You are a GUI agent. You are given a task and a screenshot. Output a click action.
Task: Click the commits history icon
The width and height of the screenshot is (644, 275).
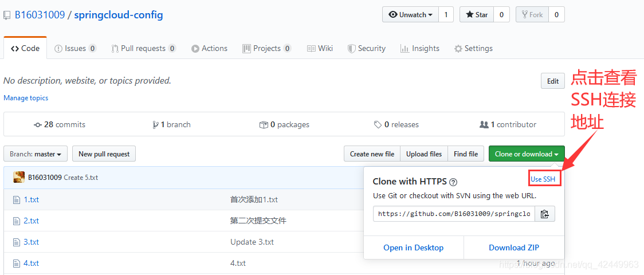(38, 125)
